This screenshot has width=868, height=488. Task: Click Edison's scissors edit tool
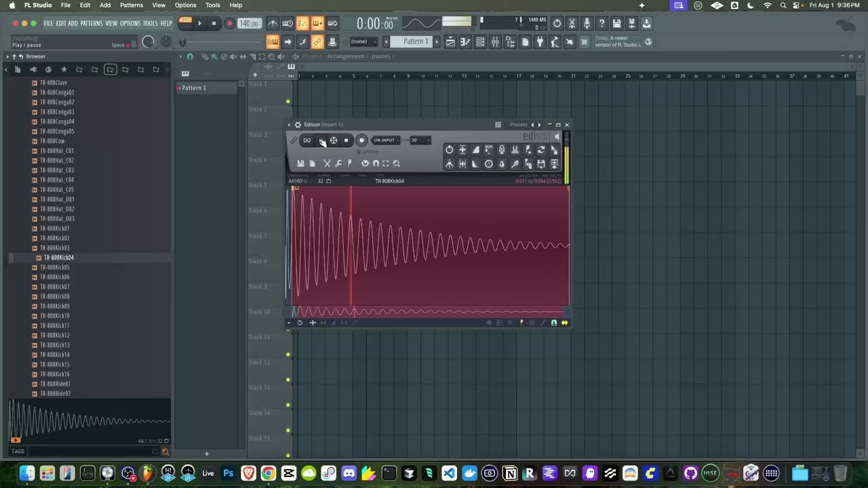(327, 163)
